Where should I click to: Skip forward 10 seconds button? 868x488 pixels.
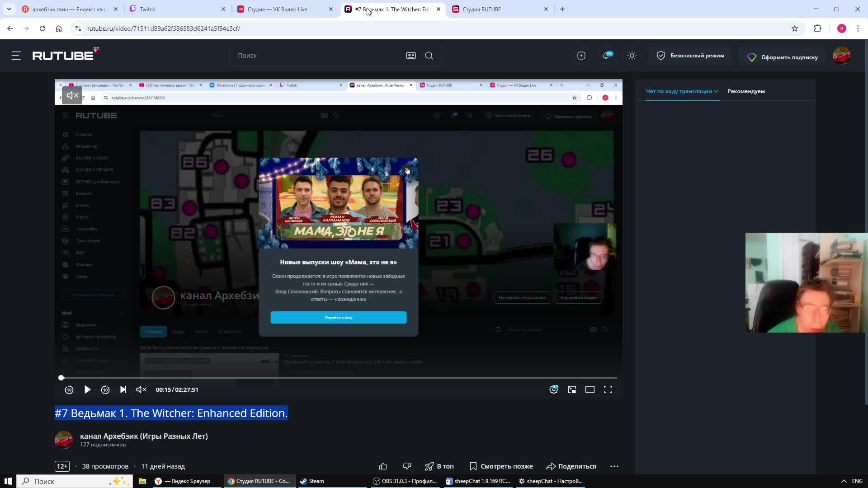click(105, 389)
